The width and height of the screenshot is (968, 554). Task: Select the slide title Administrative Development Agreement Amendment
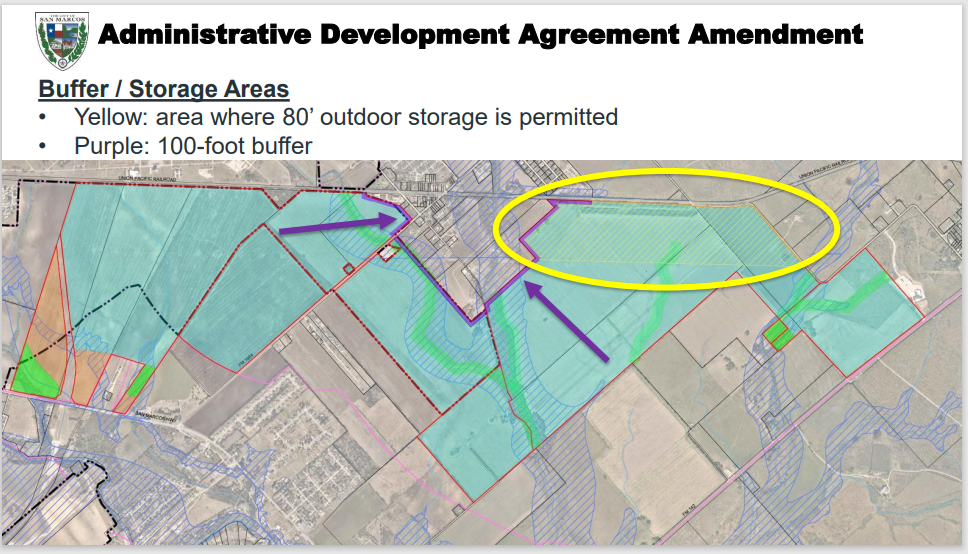tap(480, 34)
